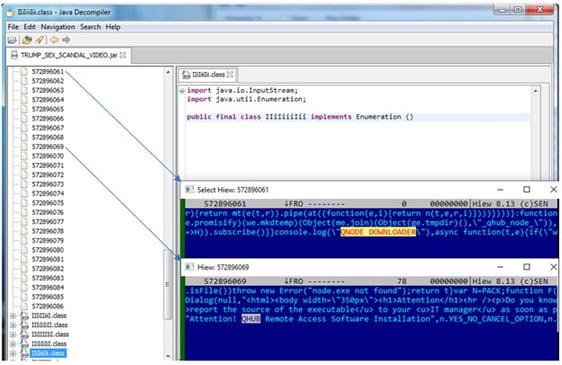Expand the highlighted class node in the tree
562x365 pixels.
pyautogui.click(x=13, y=353)
